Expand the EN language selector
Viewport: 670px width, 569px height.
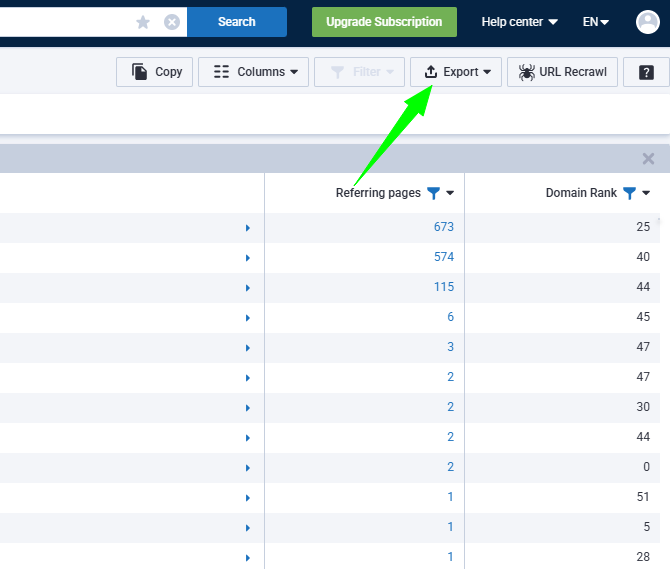click(x=595, y=22)
